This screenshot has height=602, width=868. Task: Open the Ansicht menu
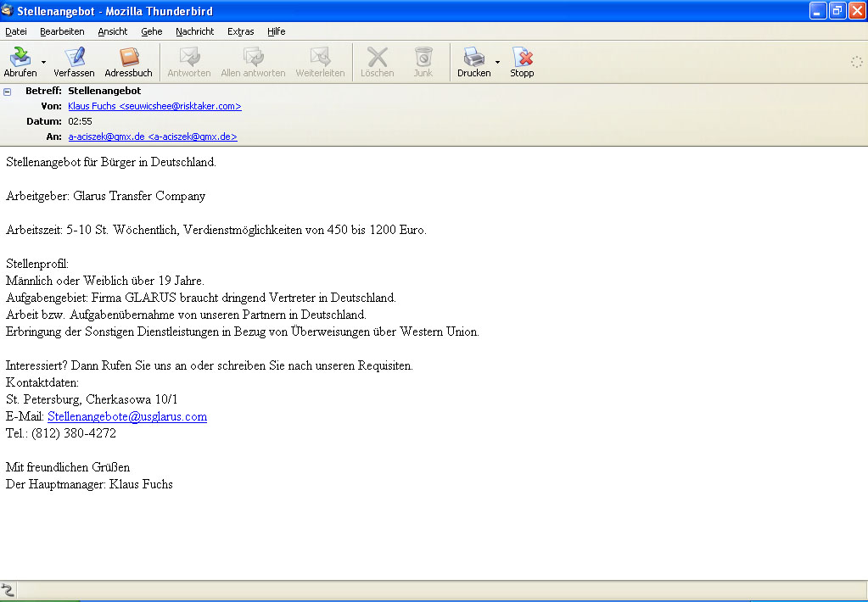point(113,31)
